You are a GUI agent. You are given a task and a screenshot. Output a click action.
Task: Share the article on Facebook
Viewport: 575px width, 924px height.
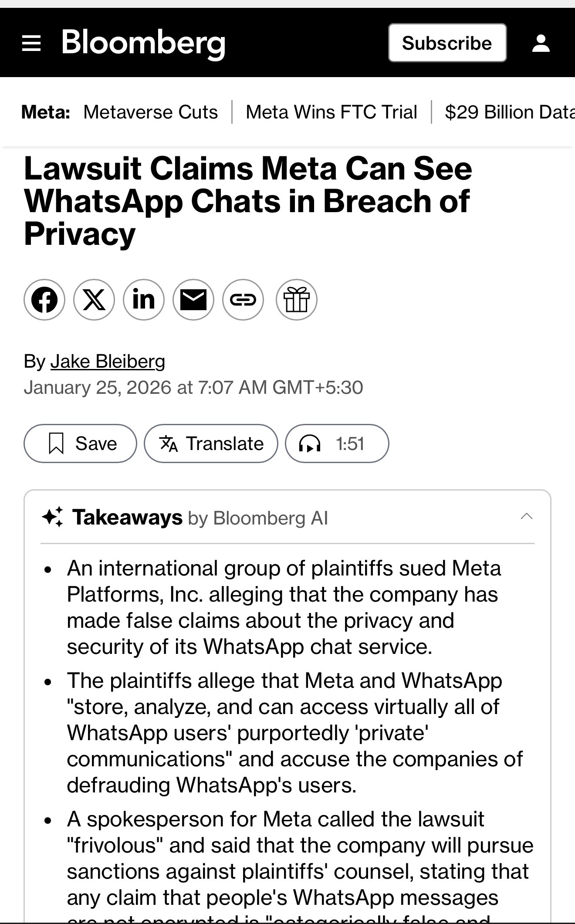(x=44, y=300)
